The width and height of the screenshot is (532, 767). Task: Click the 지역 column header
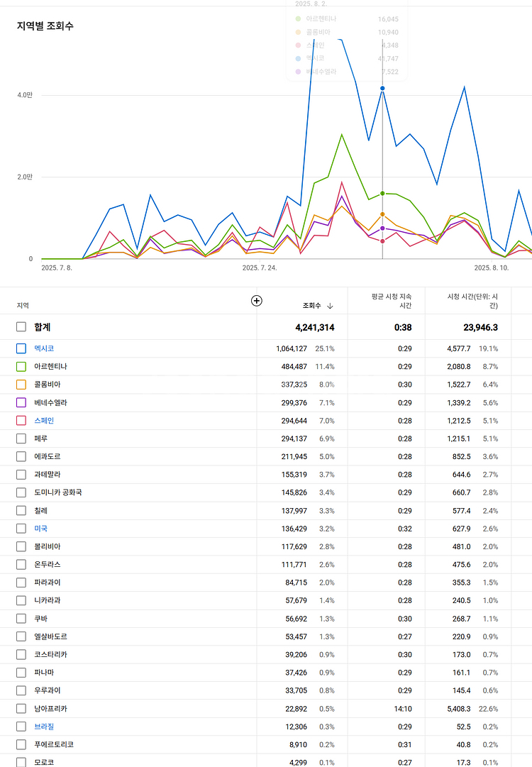coord(23,306)
